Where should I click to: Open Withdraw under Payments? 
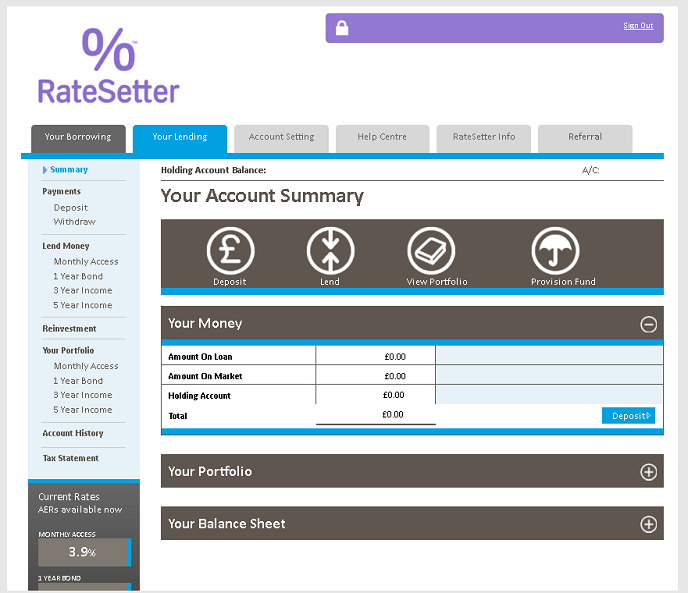pos(74,222)
